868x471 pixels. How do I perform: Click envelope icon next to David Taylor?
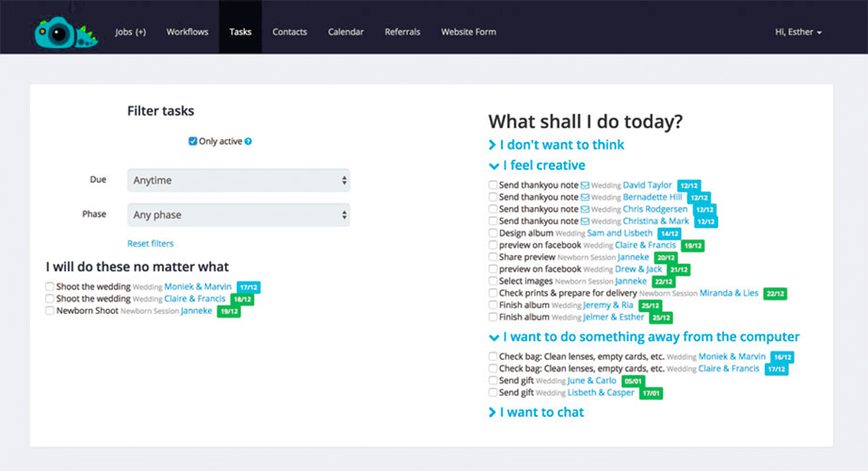coord(585,185)
